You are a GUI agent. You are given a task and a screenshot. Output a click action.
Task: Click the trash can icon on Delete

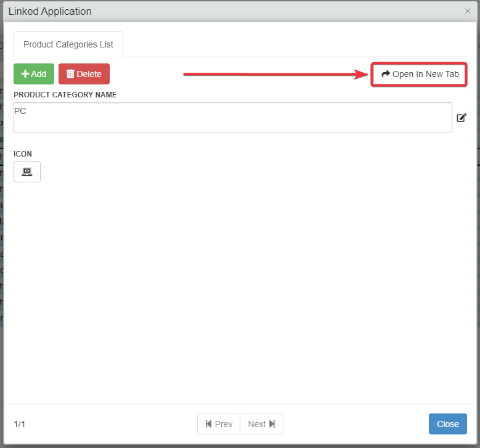click(70, 74)
